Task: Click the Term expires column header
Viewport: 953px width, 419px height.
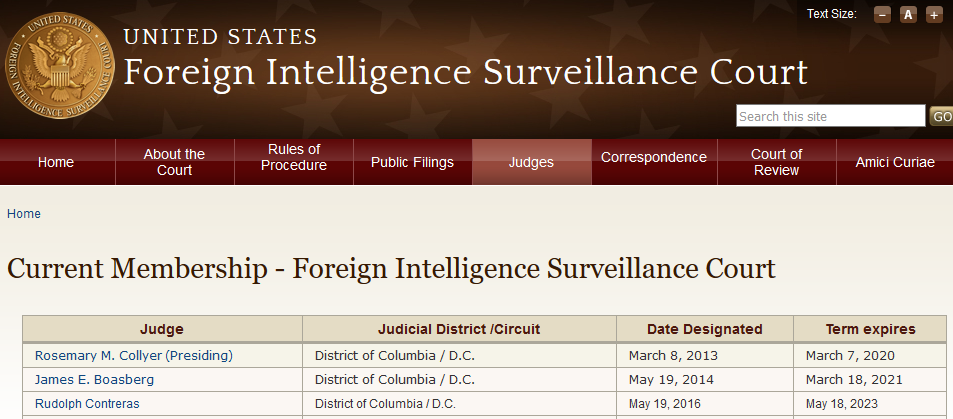Action: [870, 329]
